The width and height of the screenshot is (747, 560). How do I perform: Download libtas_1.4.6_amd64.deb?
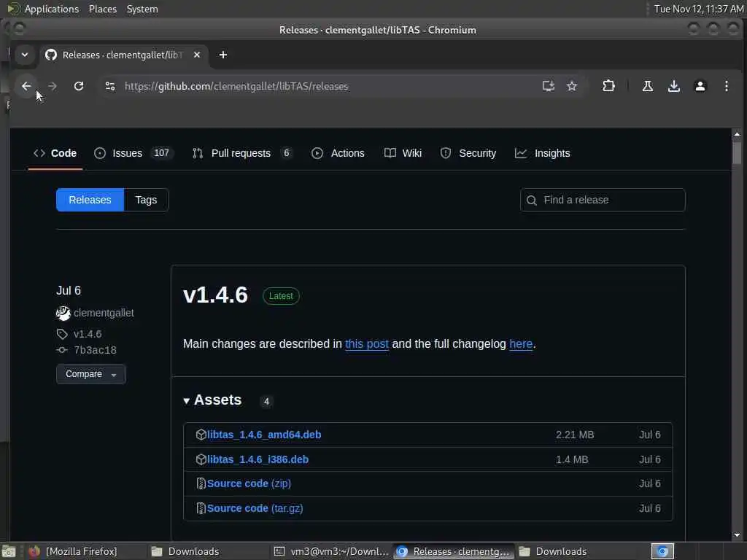click(264, 435)
